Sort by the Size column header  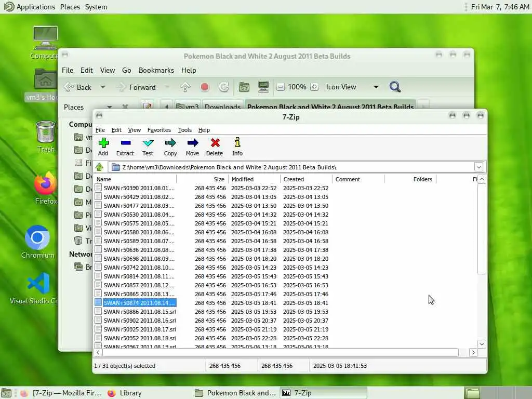point(202,179)
